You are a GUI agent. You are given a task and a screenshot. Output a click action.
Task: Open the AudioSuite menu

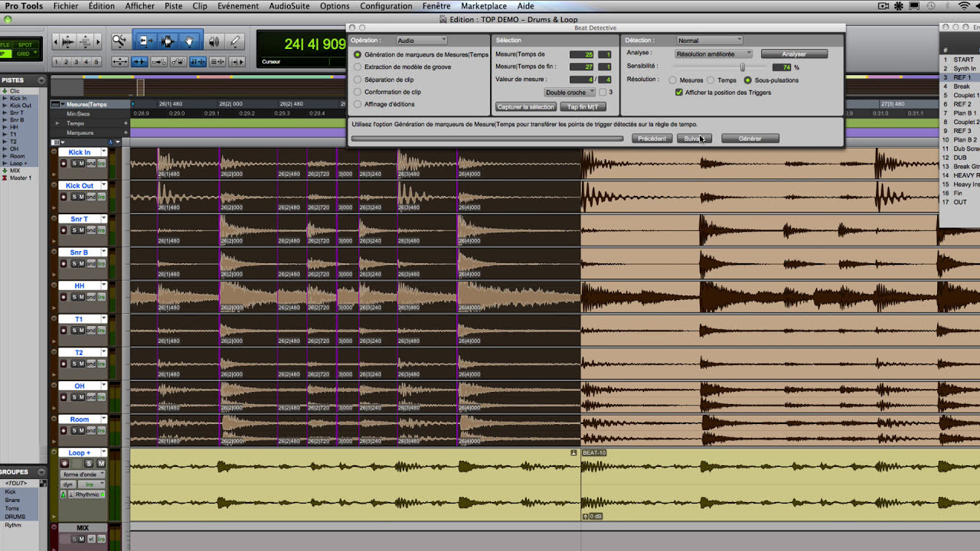point(289,6)
